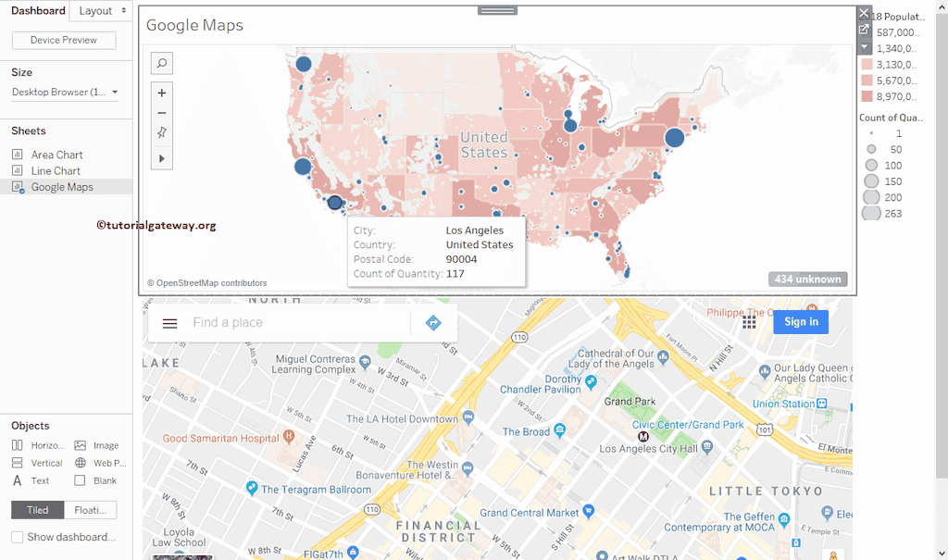Zoom in with the map plus icon
Viewport: 948px width, 560px height.
(x=162, y=93)
